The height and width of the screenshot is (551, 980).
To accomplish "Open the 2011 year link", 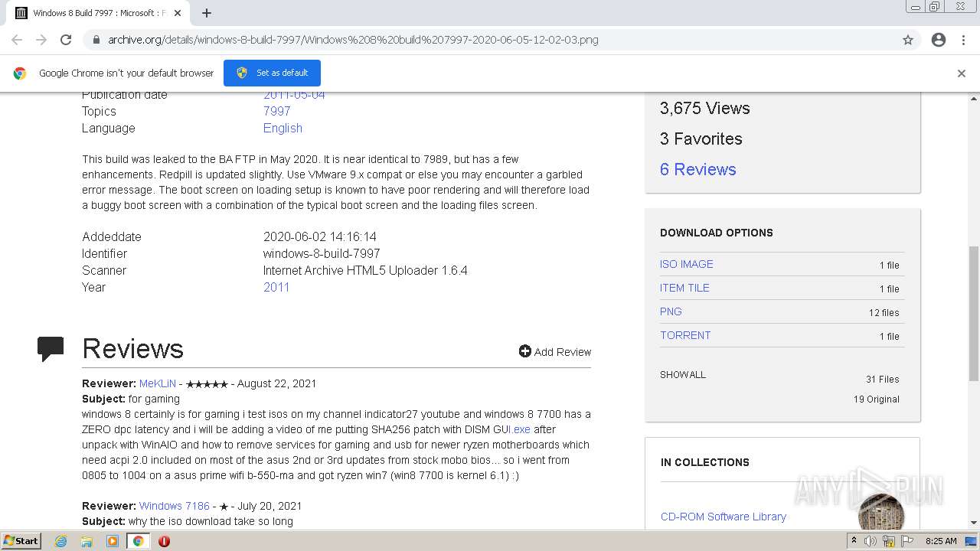I will pyautogui.click(x=276, y=287).
